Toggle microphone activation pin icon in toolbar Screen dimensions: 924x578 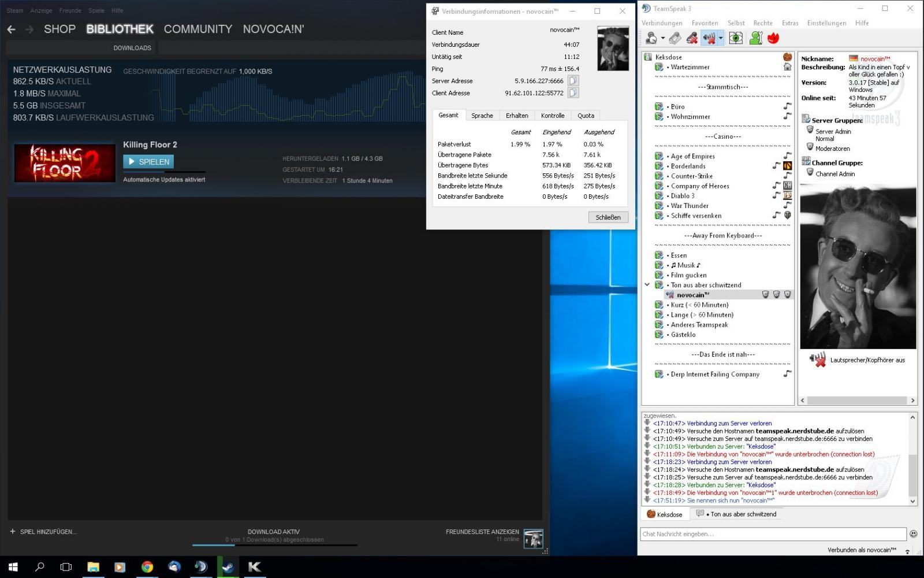(675, 38)
